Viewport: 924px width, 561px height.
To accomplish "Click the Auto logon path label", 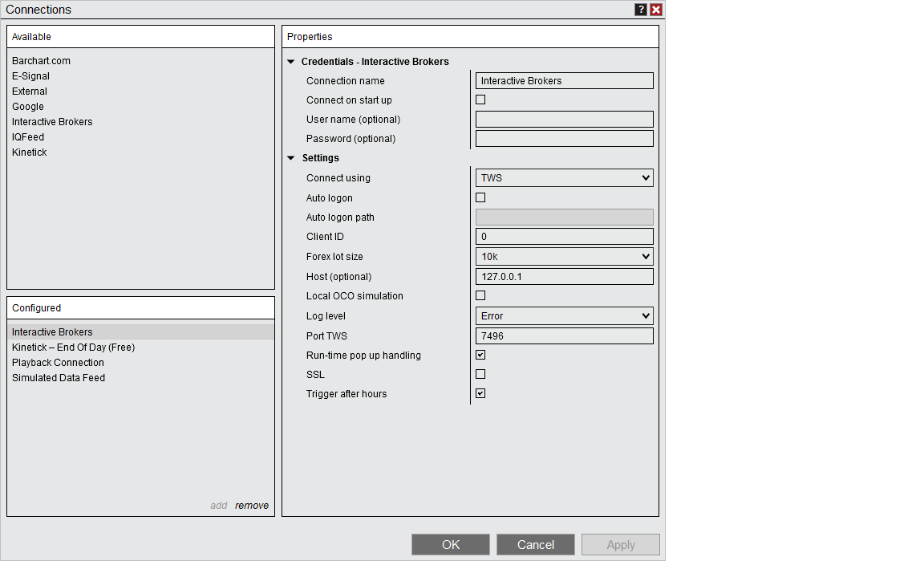I will tap(340, 217).
